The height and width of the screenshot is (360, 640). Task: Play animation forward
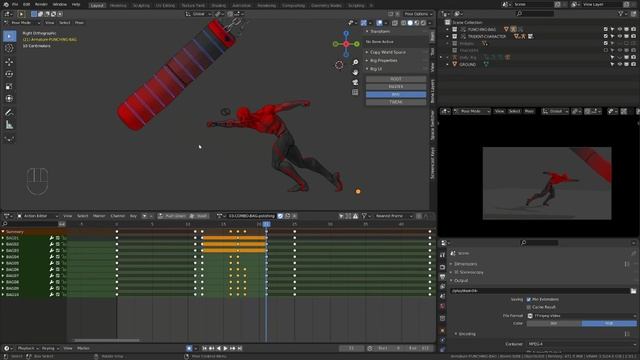225,348
